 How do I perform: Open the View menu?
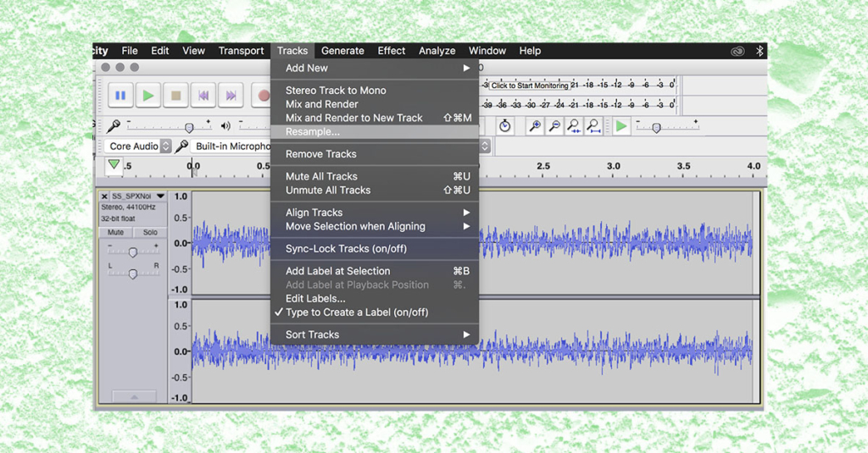click(x=194, y=51)
